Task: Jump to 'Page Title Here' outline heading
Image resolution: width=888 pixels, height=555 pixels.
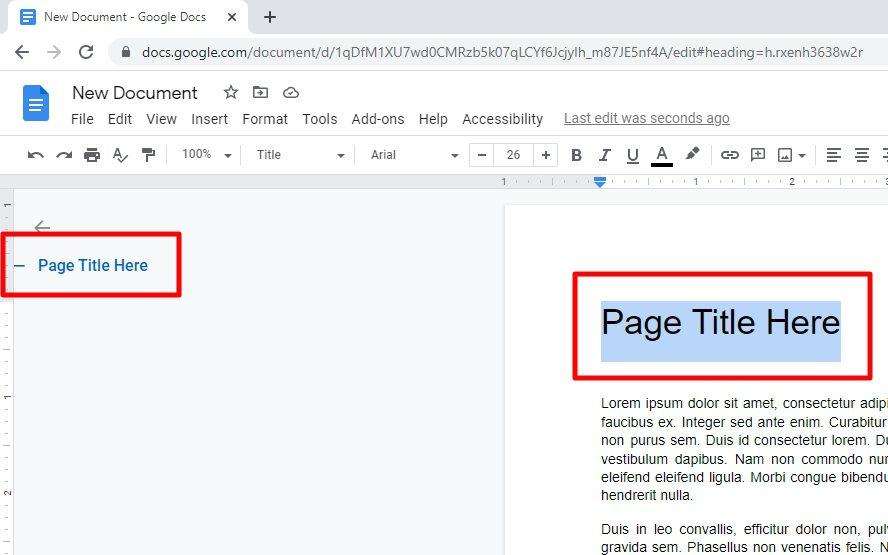Action: click(x=93, y=265)
